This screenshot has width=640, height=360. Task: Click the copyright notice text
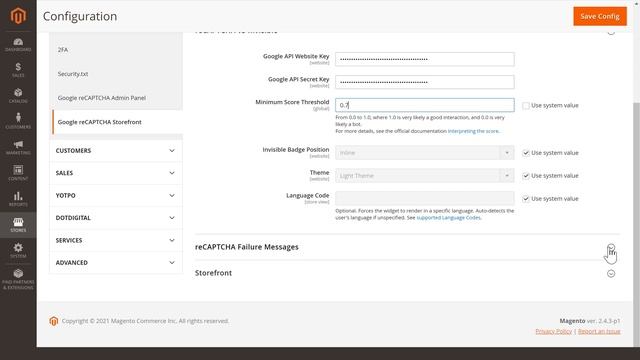[145, 321]
